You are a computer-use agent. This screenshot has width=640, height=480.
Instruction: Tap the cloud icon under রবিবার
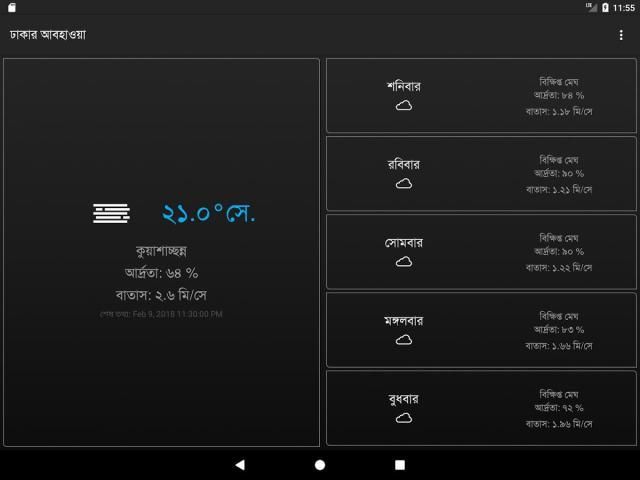(x=404, y=184)
